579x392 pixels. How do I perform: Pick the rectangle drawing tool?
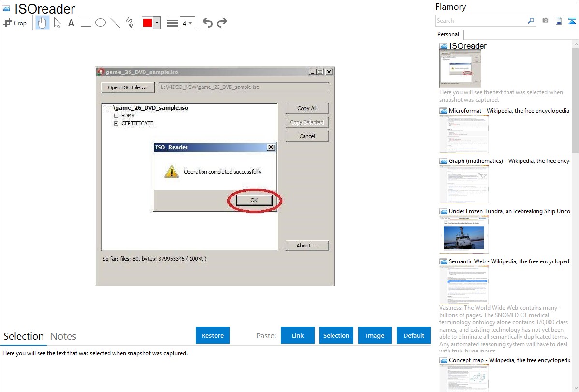coord(86,23)
